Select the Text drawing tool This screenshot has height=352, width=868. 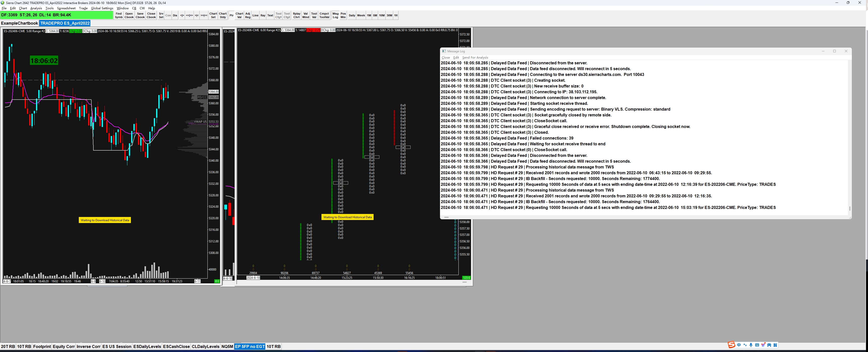270,16
